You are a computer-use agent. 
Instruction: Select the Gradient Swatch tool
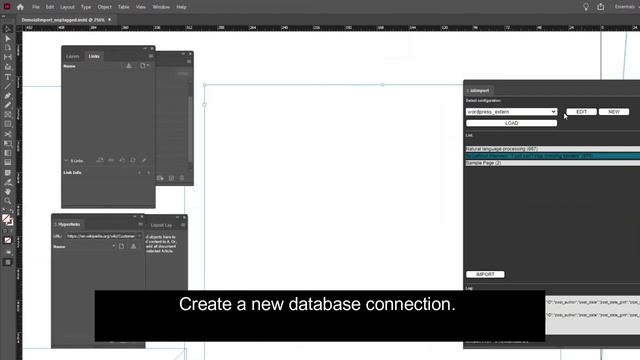click(7, 153)
